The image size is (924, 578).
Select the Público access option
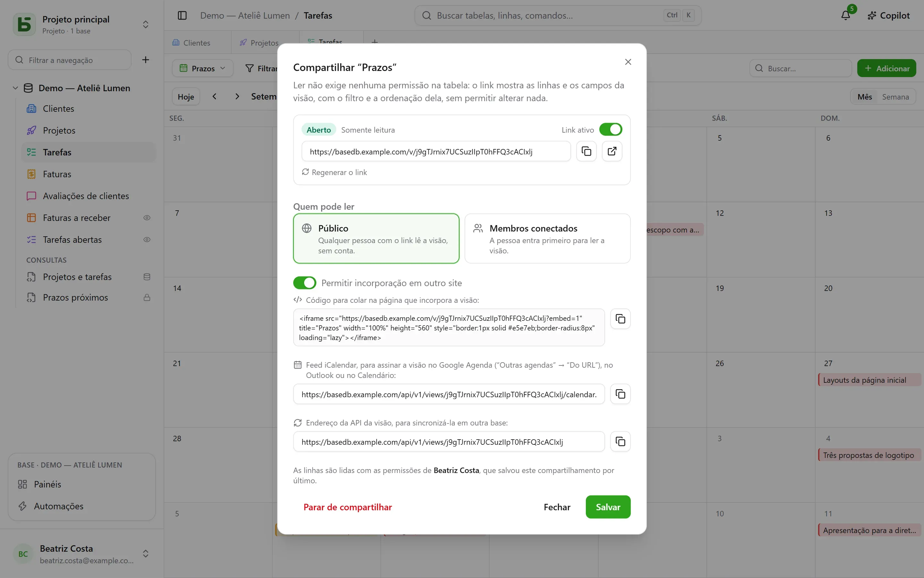(376, 239)
